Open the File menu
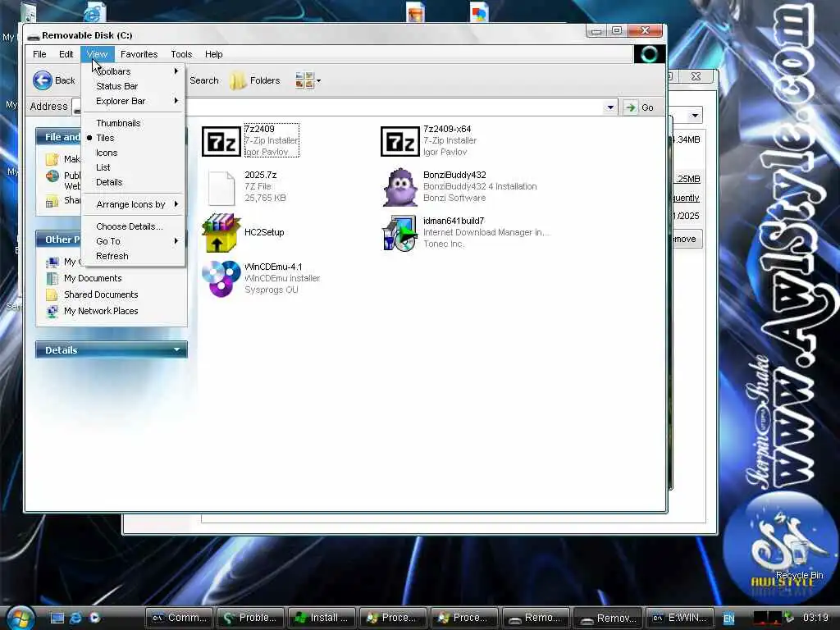Viewport: 840px width, 630px height. [x=39, y=54]
